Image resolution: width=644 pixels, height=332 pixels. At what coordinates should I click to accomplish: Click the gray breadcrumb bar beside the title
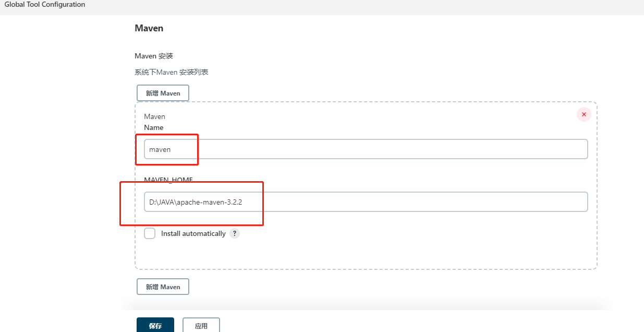click(x=365, y=7)
